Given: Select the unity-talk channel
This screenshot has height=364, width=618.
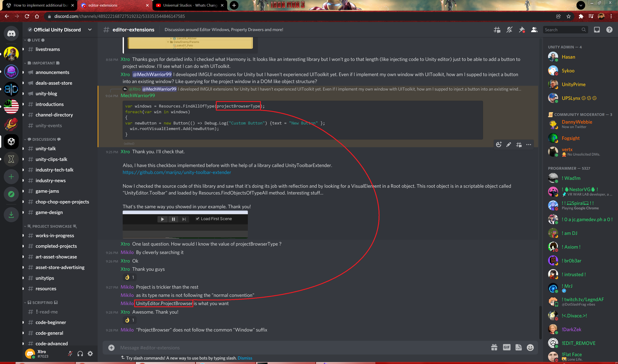Looking at the screenshot, I should pos(46,149).
